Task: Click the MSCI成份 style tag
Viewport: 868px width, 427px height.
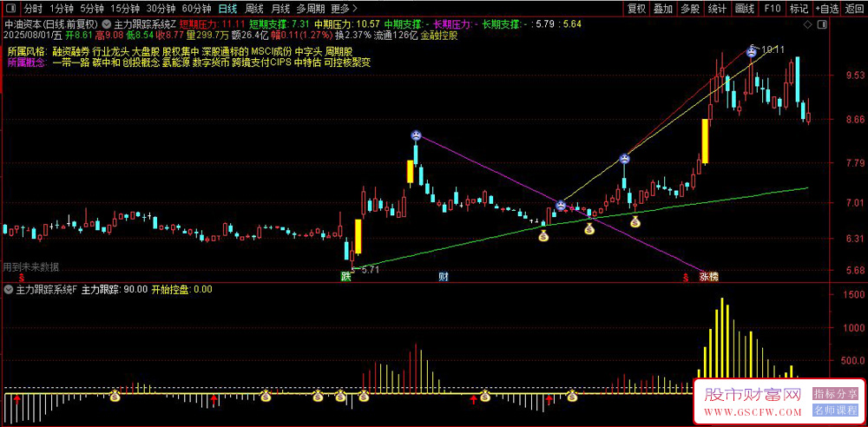Action: (x=270, y=52)
